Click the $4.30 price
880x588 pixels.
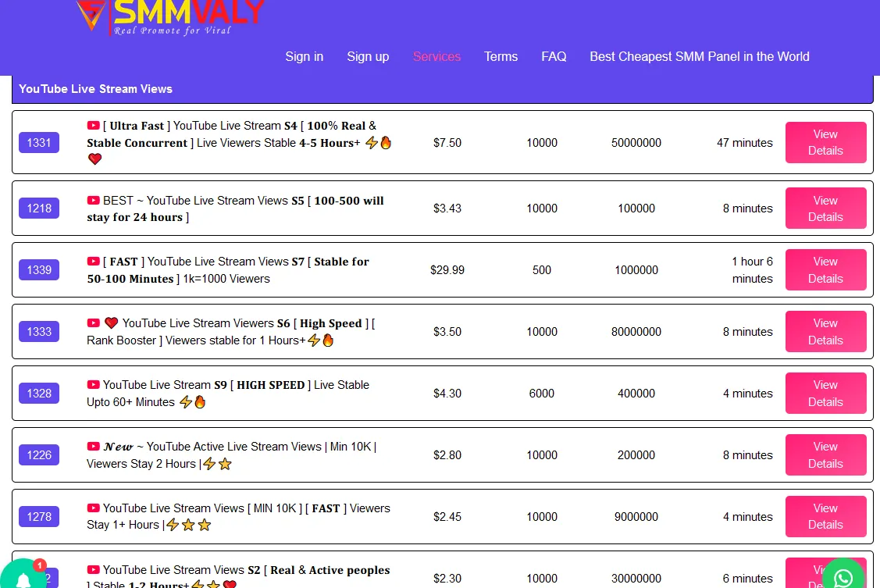click(447, 394)
